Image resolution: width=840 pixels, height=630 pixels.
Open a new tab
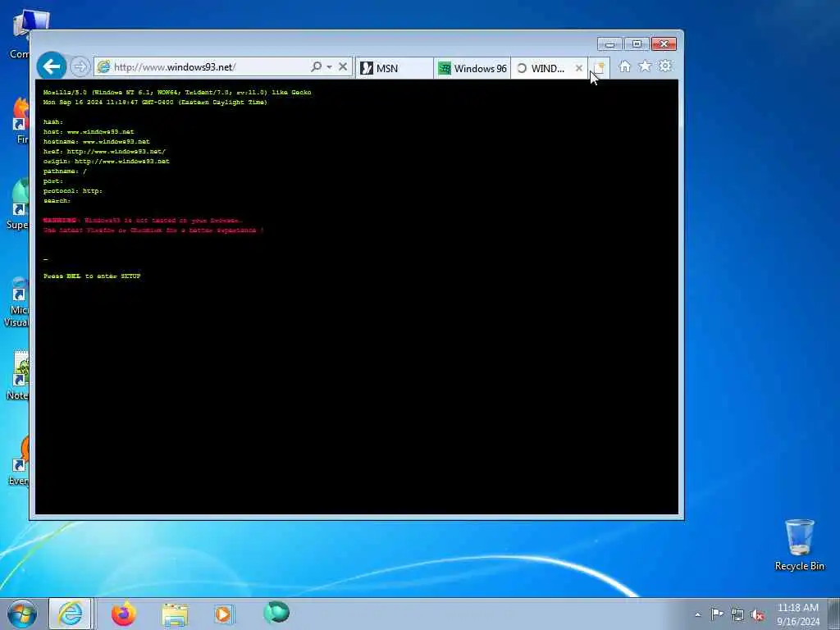pos(599,68)
